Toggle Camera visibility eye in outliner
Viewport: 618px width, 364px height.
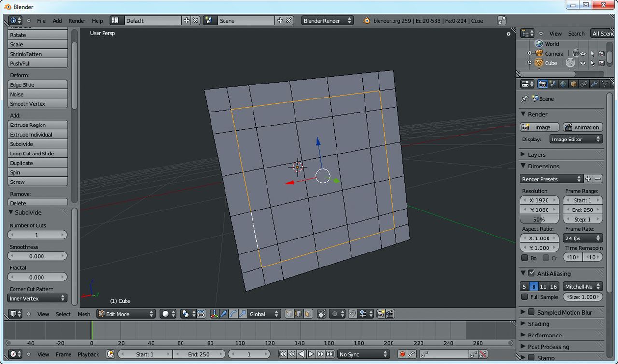coord(583,54)
